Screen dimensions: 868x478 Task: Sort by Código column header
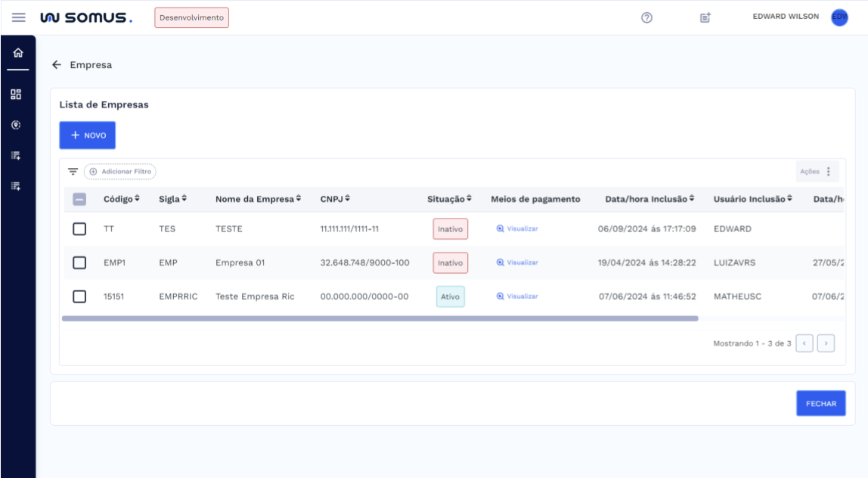click(122, 199)
